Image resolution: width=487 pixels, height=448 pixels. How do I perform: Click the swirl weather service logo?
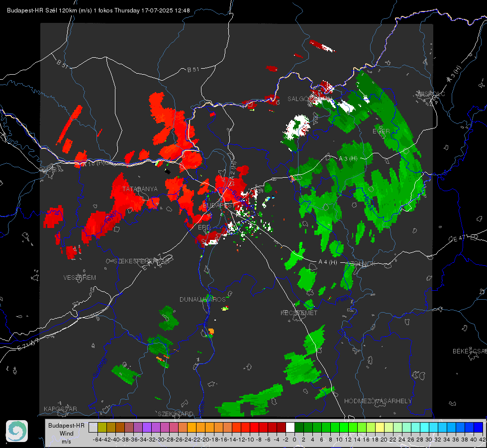(17, 431)
